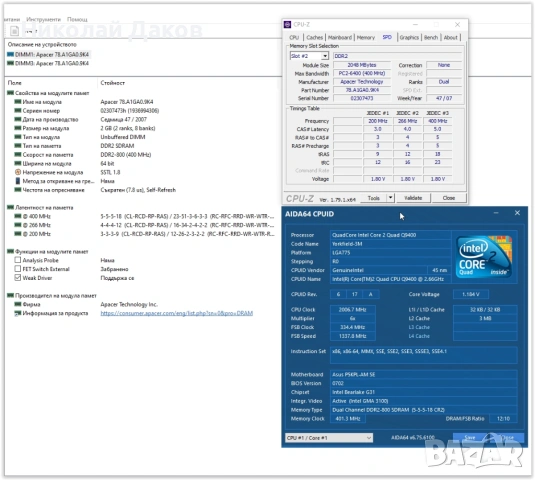The image size is (535, 480).
Task: Click the CPU-Z app icon in title bar
Action: (288, 25)
